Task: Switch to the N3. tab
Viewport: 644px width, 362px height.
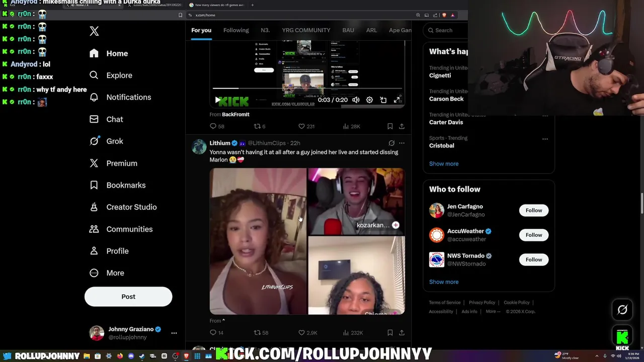Action: click(x=265, y=30)
